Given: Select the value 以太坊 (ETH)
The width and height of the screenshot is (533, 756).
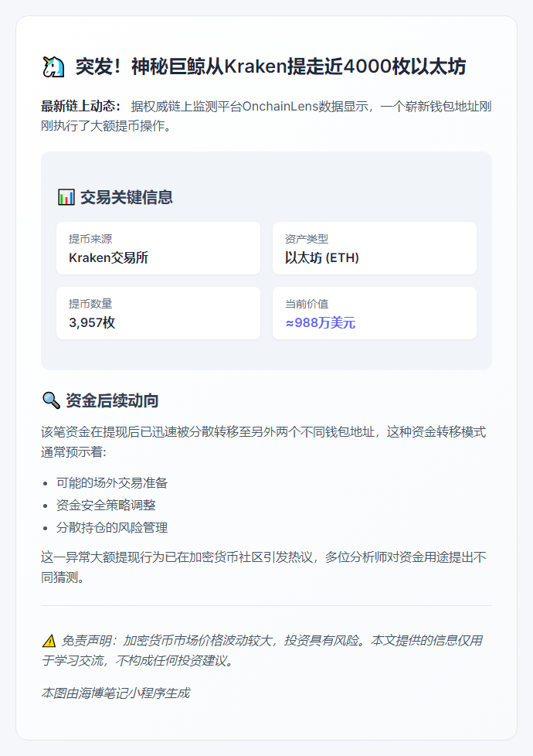Looking at the screenshot, I should (322, 257).
